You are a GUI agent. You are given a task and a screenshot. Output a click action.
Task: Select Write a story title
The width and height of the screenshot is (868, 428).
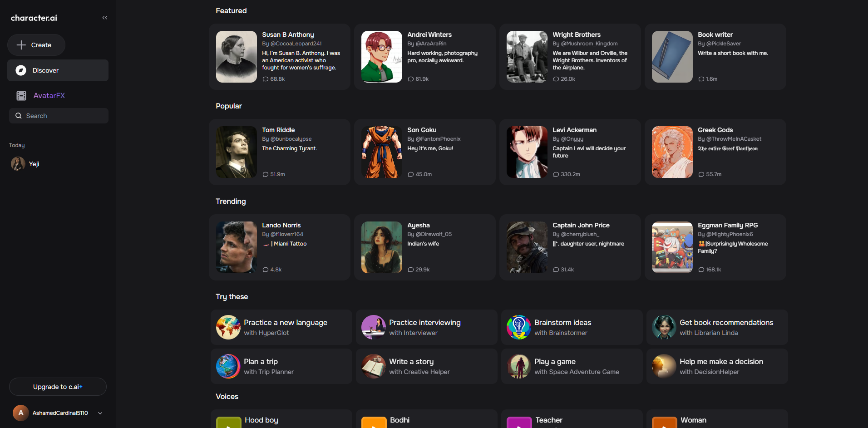411,361
